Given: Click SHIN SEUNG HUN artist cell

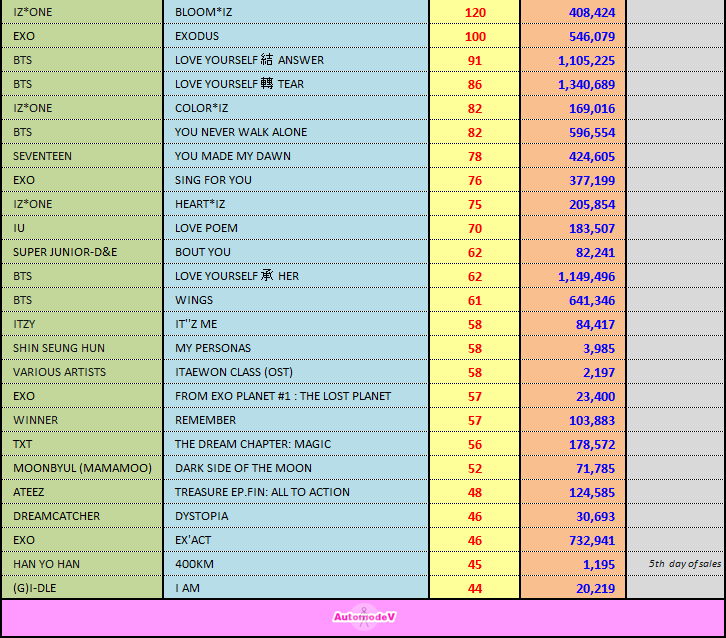Looking at the screenshot, I should coord(82,348).
